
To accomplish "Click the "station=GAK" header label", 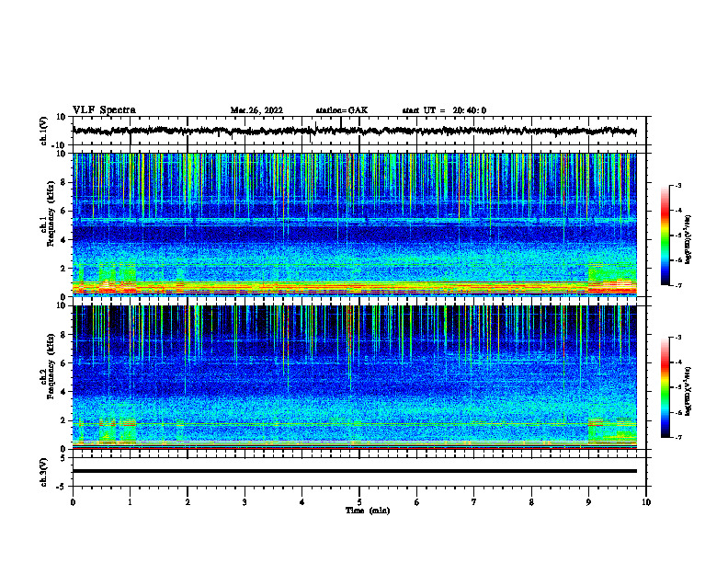I will (342, 110).
